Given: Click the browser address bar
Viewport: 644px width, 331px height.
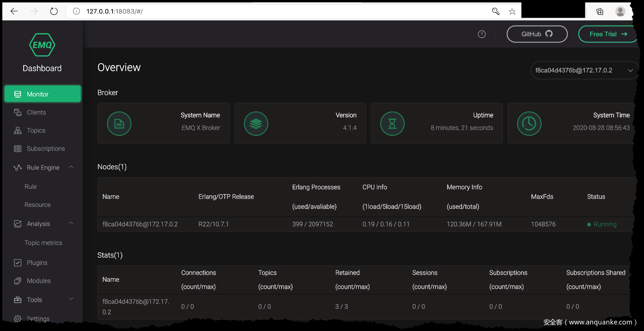Looking at the screenshot, I should [x=279, y=11].
